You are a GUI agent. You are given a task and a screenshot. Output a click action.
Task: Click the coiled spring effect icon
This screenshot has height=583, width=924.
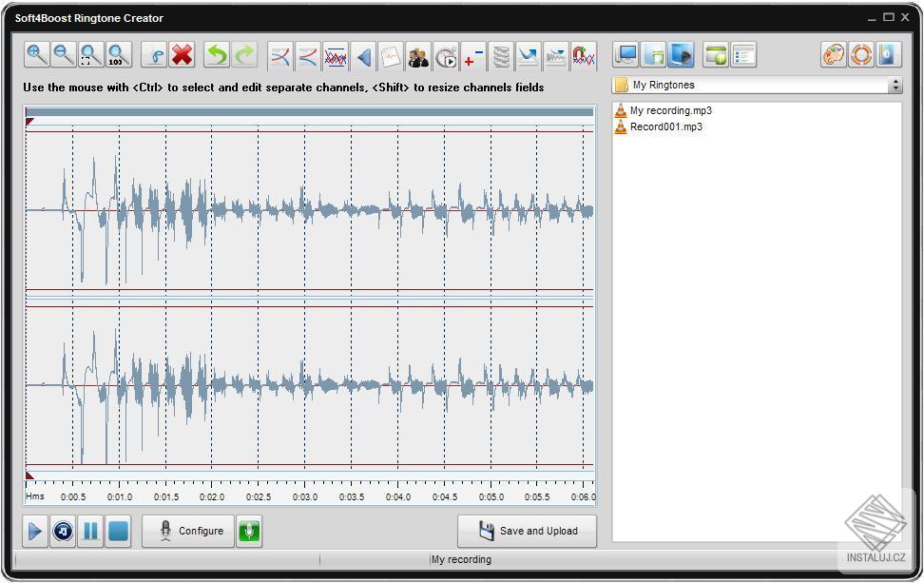tap(501, 57)
